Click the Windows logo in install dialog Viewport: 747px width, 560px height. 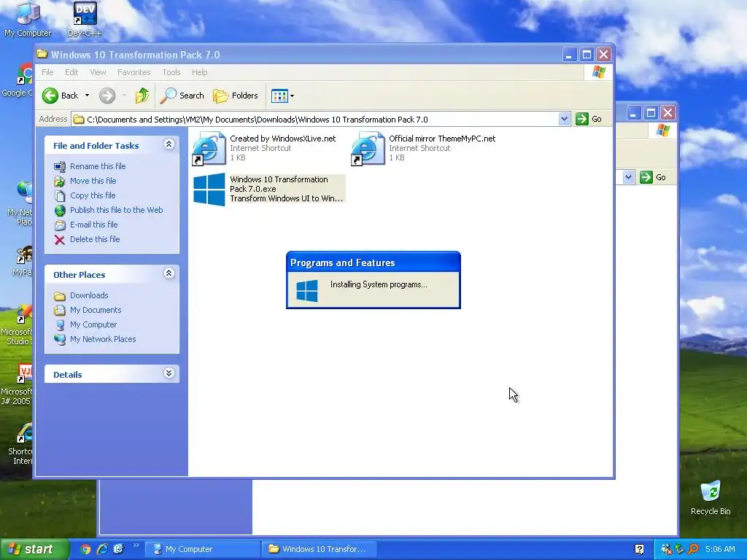(x=307, y=290)
